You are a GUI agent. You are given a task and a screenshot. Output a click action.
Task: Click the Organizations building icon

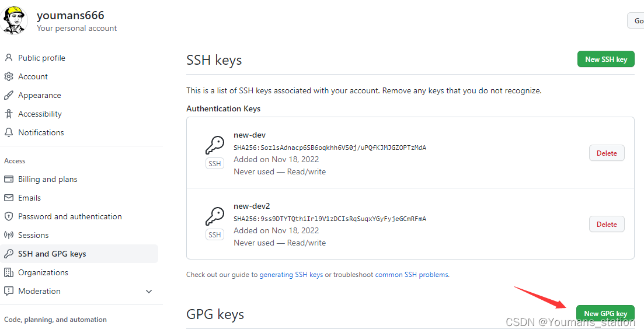pyautogui.click(x=9, y=272)
